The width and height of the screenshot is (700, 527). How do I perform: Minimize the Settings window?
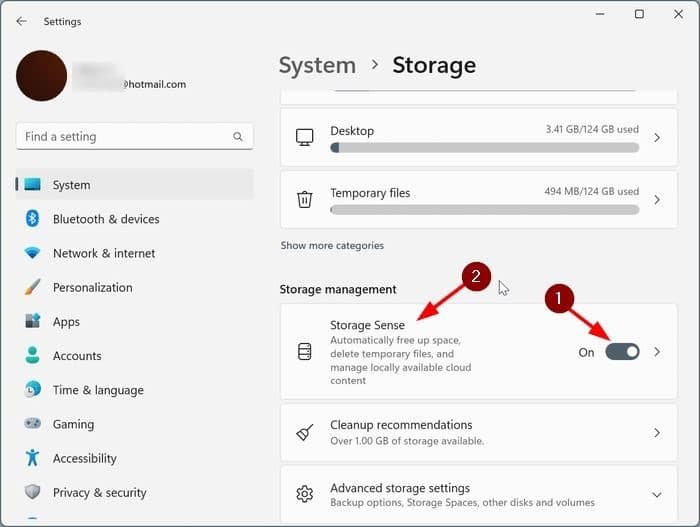pyautogui.click(x=600, y=14)
